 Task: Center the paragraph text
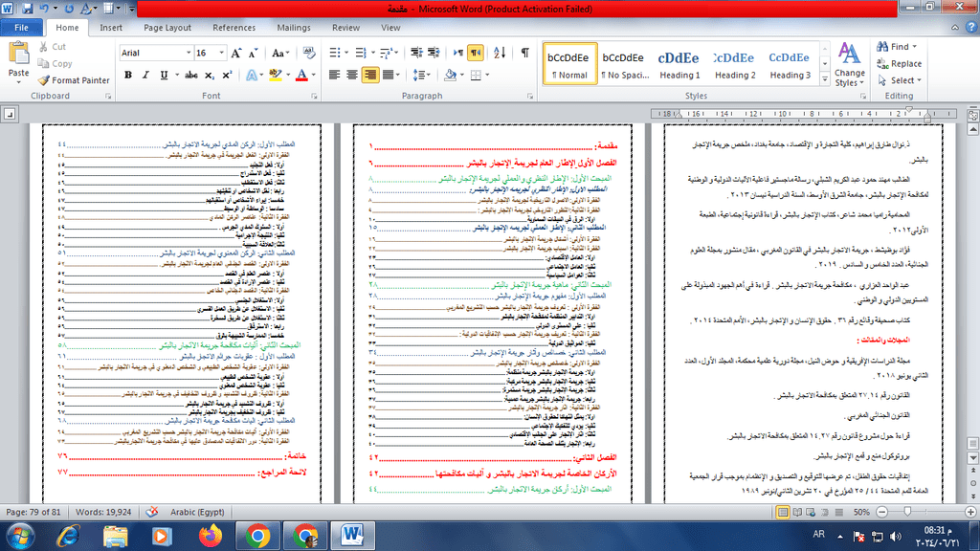point(352,75)
